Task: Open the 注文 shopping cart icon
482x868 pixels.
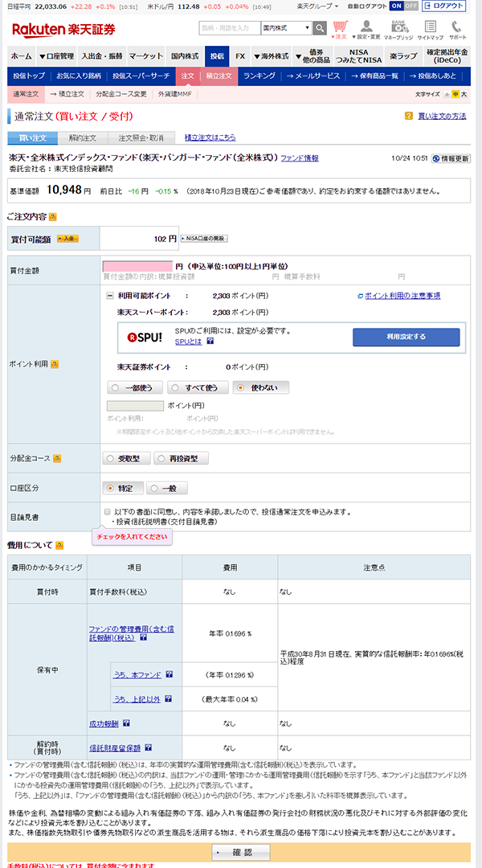Action: pos(339,30)
